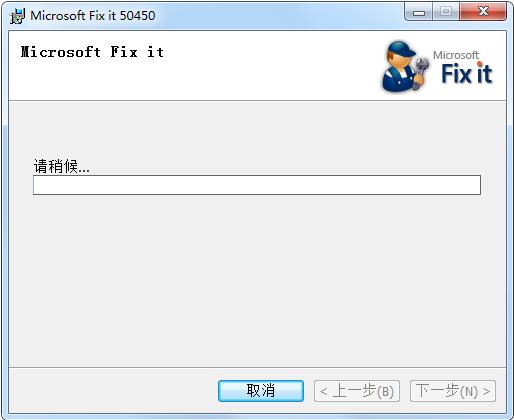The width and height of the screenshot is (514, 420).
Task: Click the bold "Microsoft Fix it" heading
Action: 92,52
